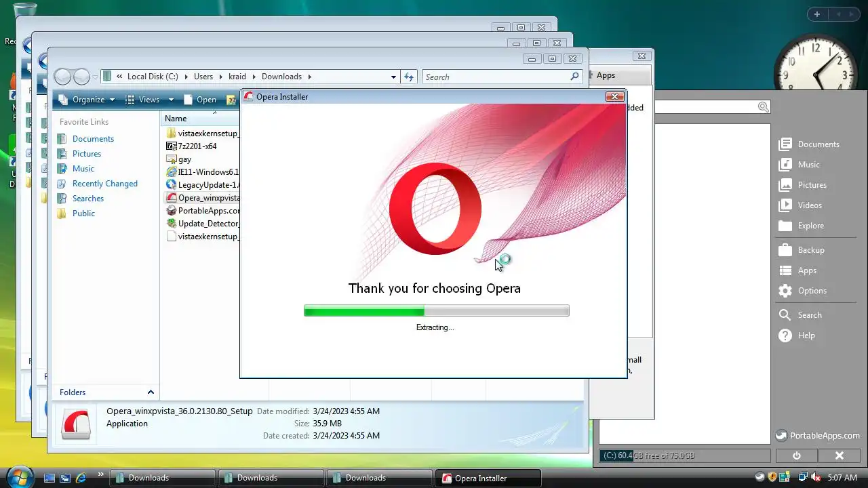The width and height of the screenshot is (868, 488).
Task: Select the vistaexkernsetup folder
Action: point(202,134)
